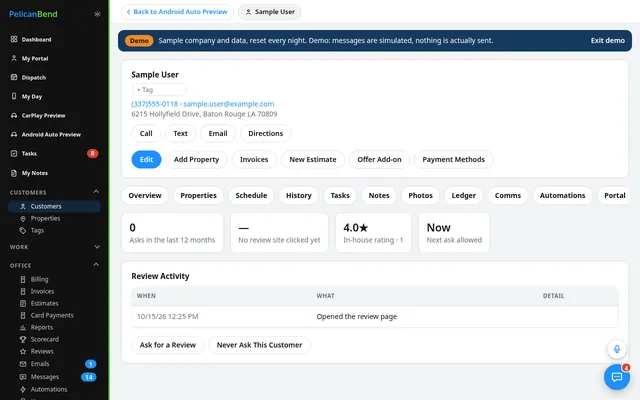
Task: Click the PelicanBend logo
Action: point(33,14)
